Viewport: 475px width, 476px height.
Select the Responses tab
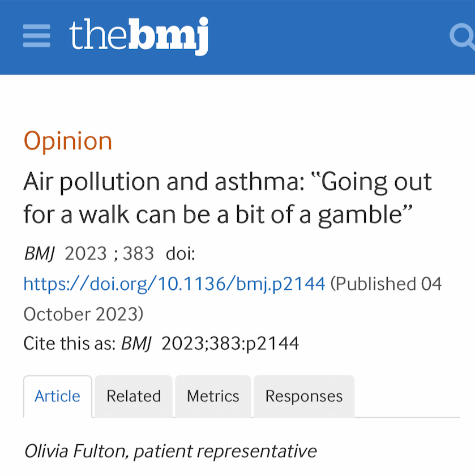(x=304, y=396)
